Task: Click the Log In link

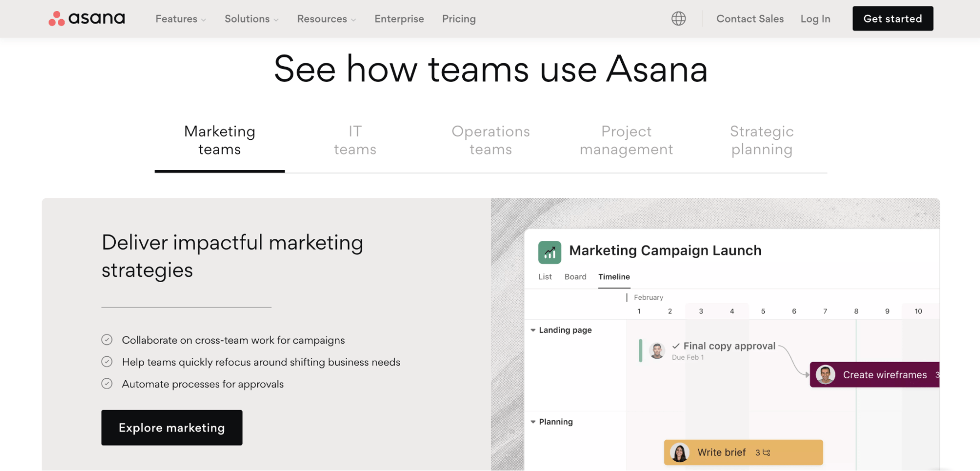Action: pos(815,19)
